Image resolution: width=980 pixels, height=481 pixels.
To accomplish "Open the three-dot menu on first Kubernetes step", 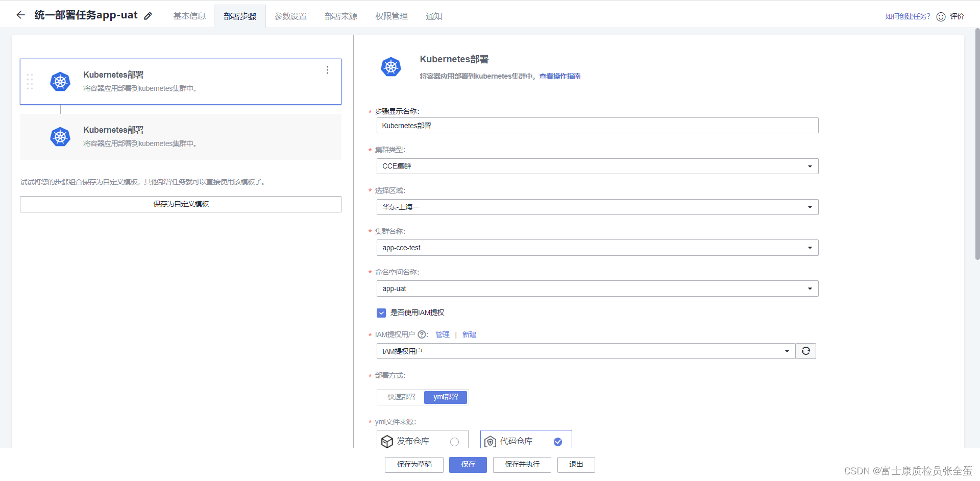I will tap(327, 70).
